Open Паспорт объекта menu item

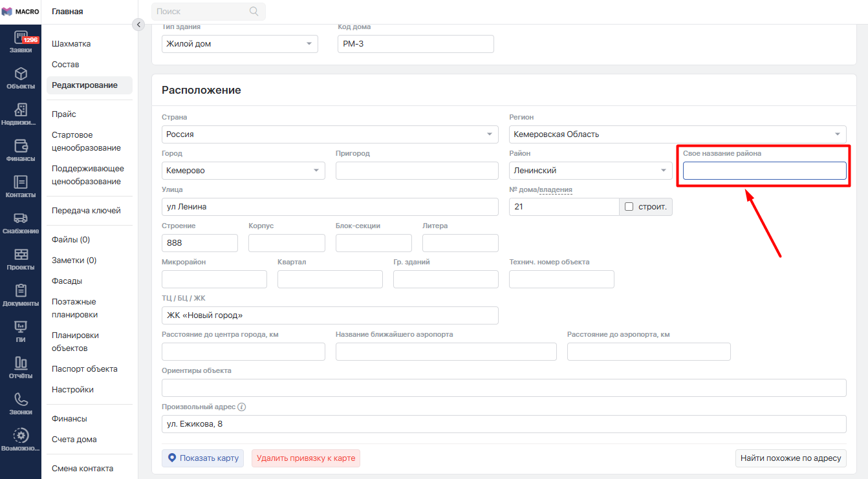pos(84,369)
